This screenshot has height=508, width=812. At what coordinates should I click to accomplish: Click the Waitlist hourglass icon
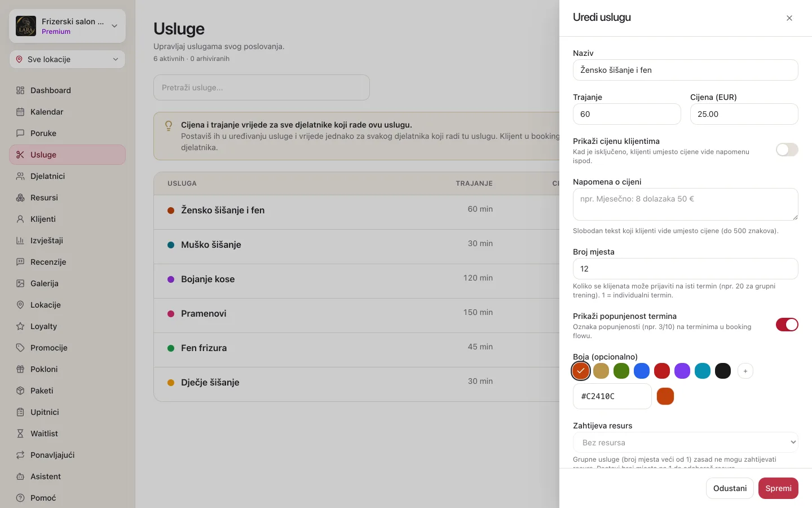coord(20,433)
